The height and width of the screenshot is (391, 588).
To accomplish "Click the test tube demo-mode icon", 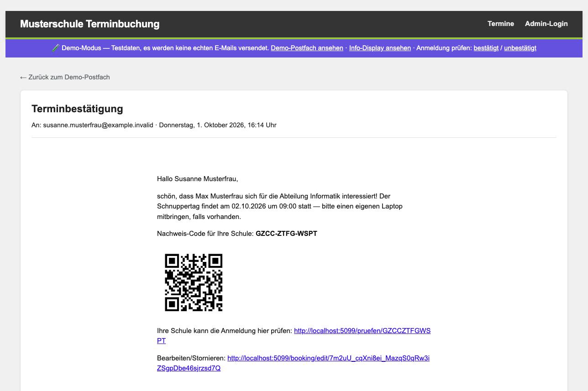I will tap(55, 48).
